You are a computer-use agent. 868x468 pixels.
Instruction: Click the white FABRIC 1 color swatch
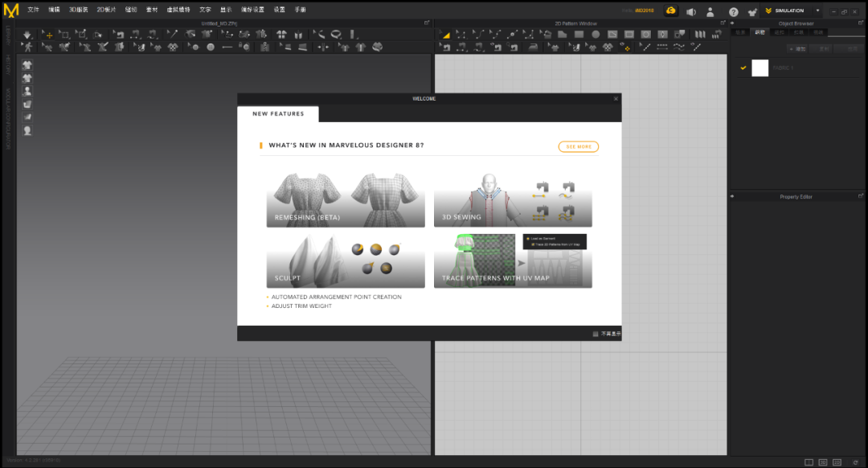(x=760, y=68)
